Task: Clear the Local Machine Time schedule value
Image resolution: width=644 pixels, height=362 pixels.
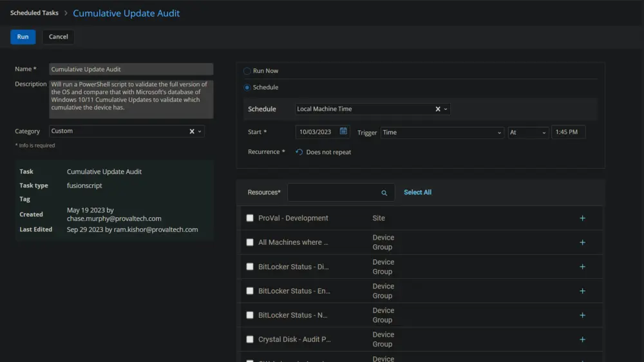Action: pyautogui.click(x=438, y=109)
